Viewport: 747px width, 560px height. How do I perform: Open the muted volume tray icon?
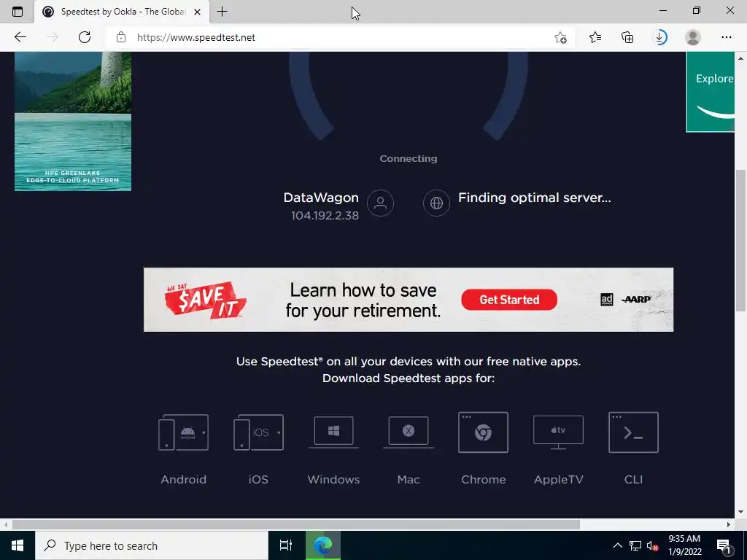(652, 545)
